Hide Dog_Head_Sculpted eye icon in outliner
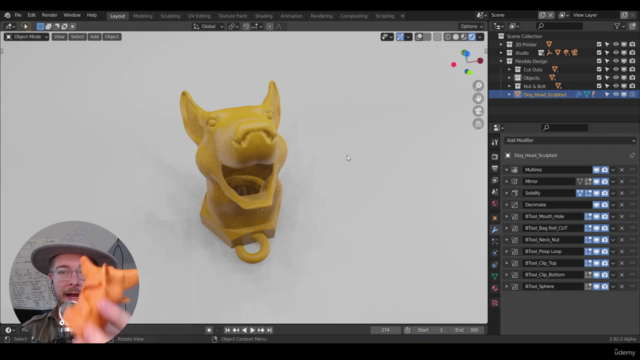The width and height of the screenshot is (640, 360). coord(616,94)
